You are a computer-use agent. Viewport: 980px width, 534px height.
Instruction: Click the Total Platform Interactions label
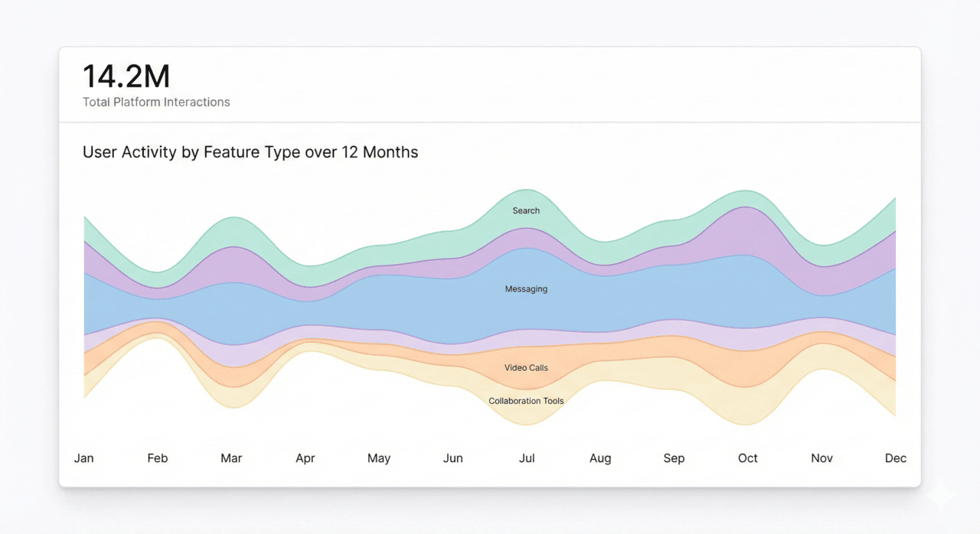[156, 102]
